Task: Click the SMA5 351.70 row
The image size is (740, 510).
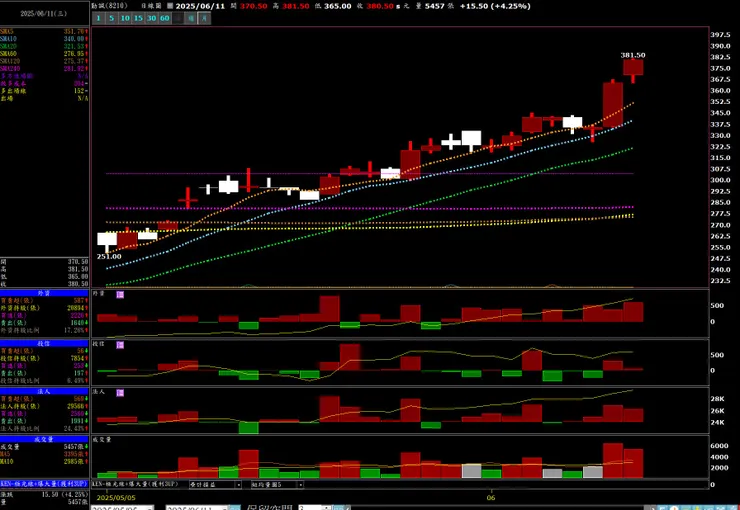Action: pos(44,32)
